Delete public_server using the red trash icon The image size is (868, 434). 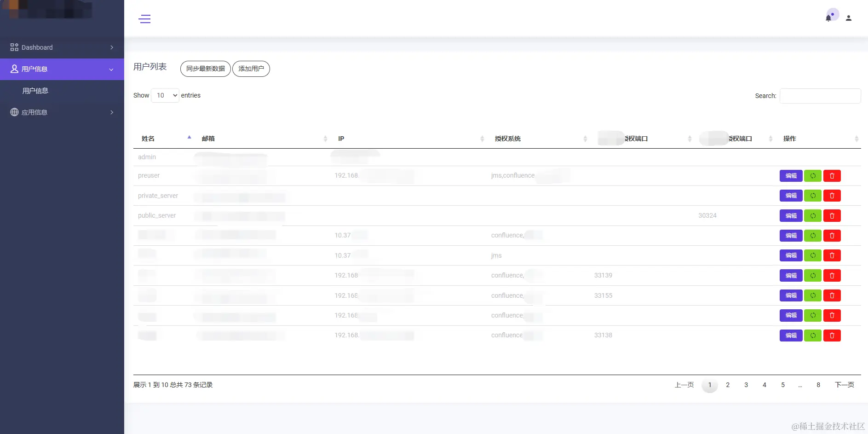coord(832,216)
